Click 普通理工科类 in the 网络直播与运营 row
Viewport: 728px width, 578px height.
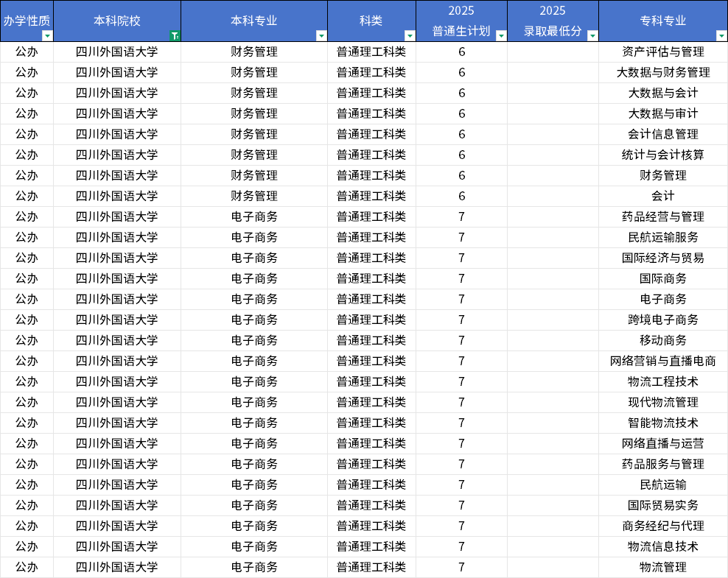[371, 443]
